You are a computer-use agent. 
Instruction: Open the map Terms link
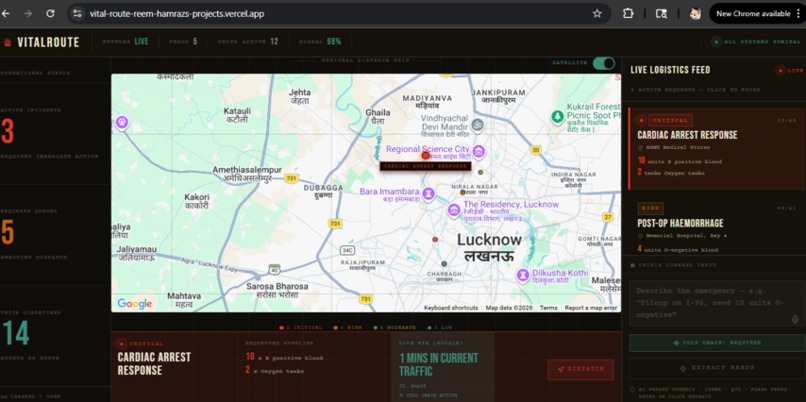point(548,308)
